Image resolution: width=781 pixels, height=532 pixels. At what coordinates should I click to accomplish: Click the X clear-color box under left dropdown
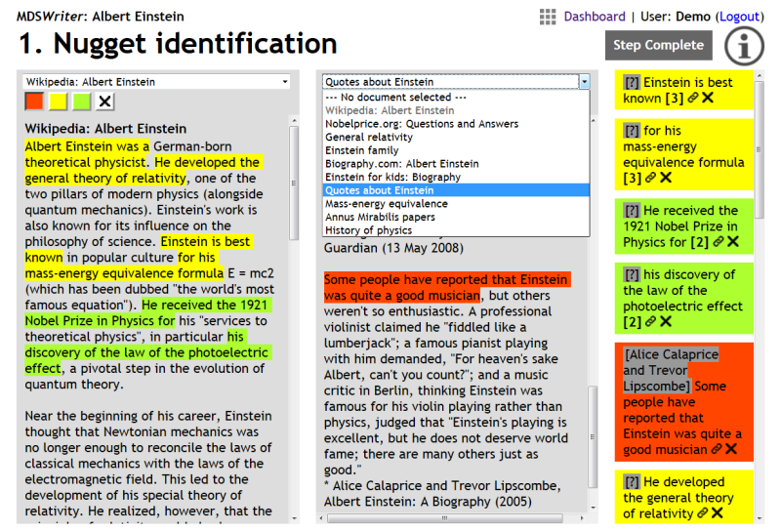click(104, 102)
